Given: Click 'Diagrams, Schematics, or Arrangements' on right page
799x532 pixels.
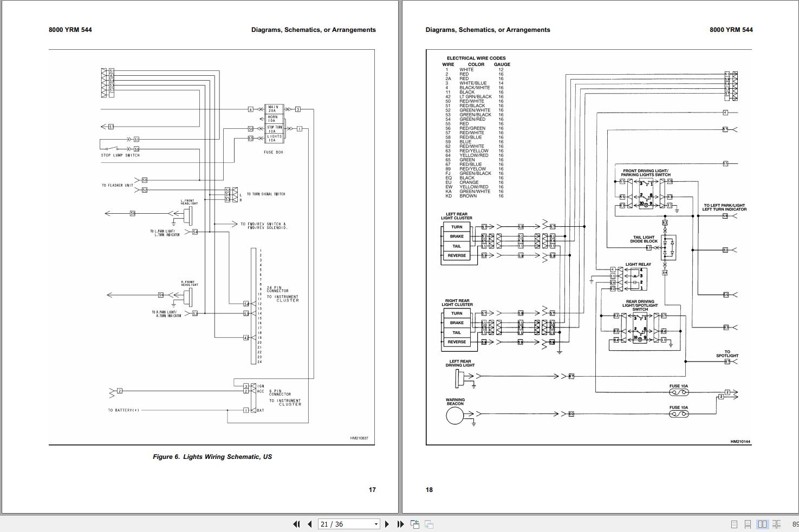Looking at the screenshot, I should (x=488, y=30).
